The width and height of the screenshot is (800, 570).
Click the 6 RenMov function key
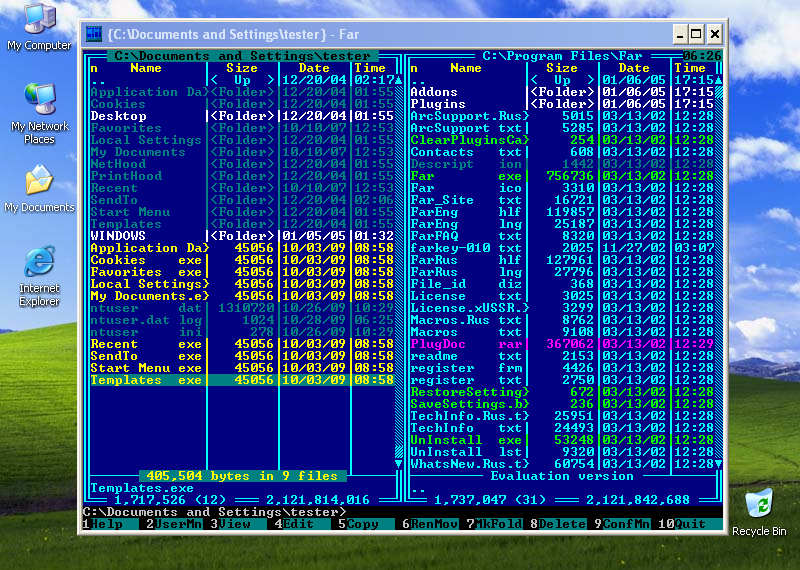tap(430, 524)
